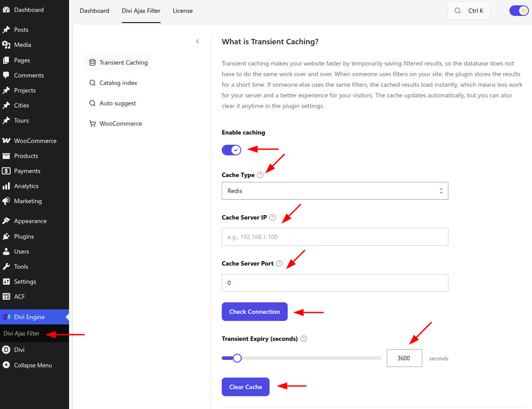Click the Posts pin icon
532x409 pixels.
pyautogui.click(x=6, y=30)
